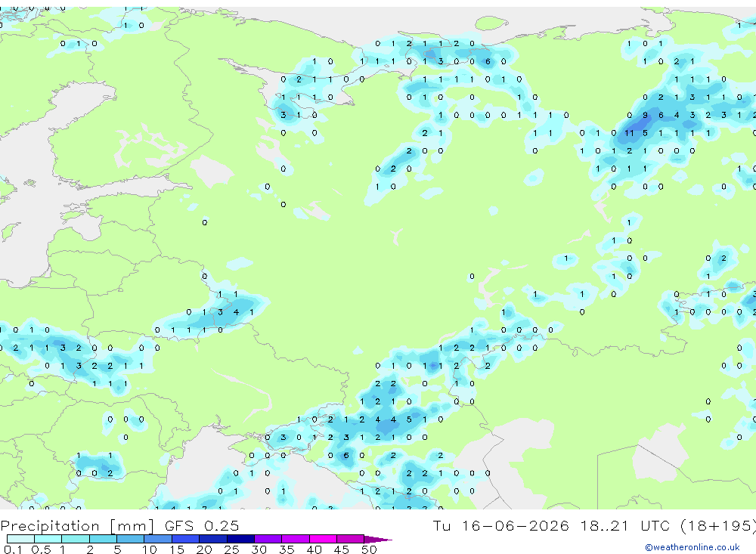The image size is (756, 554).
Task: Click the '9' precipitation value on the map
Action: click(x=645, y=115)
